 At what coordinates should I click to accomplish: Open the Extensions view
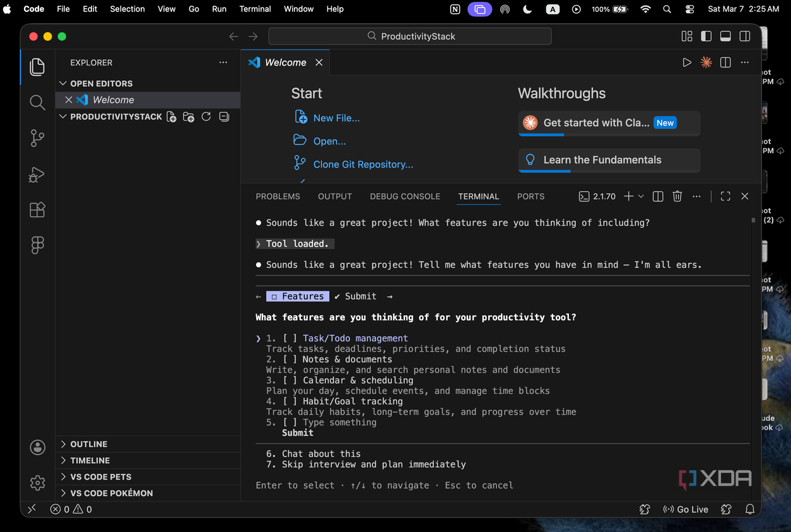[x=37, y=209]
